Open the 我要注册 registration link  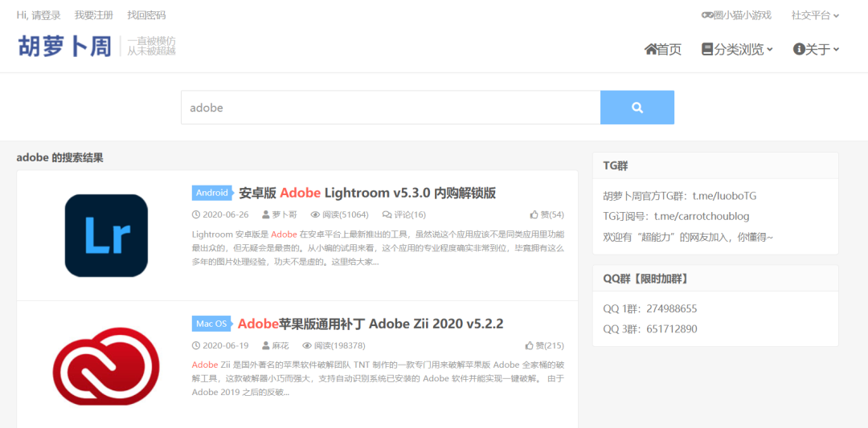[x=93, y=15]
